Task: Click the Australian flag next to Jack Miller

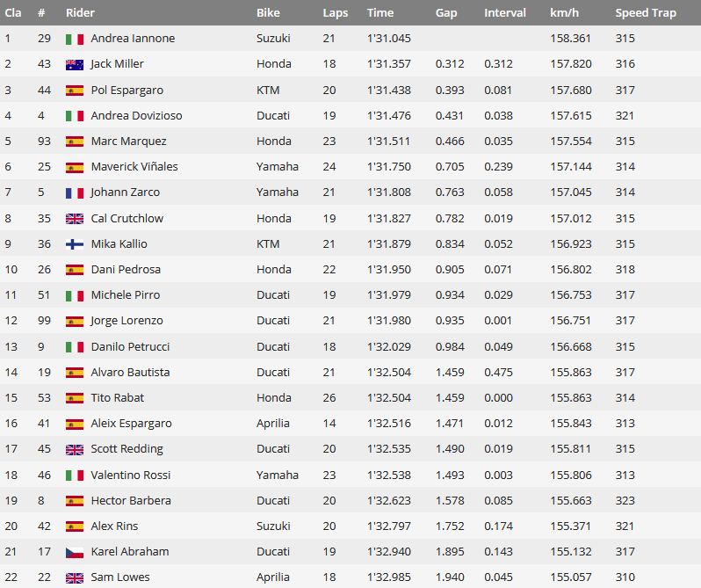Action: pyautogui.click(x=74, y=65)
